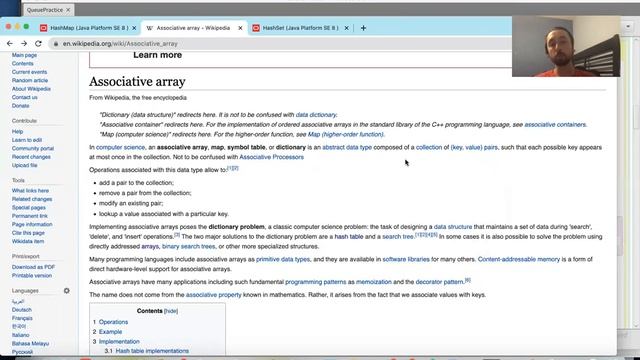Viewport: 640px width, 360px height.
Task: Open the decorator pattern link
Action: pos(440,282)
